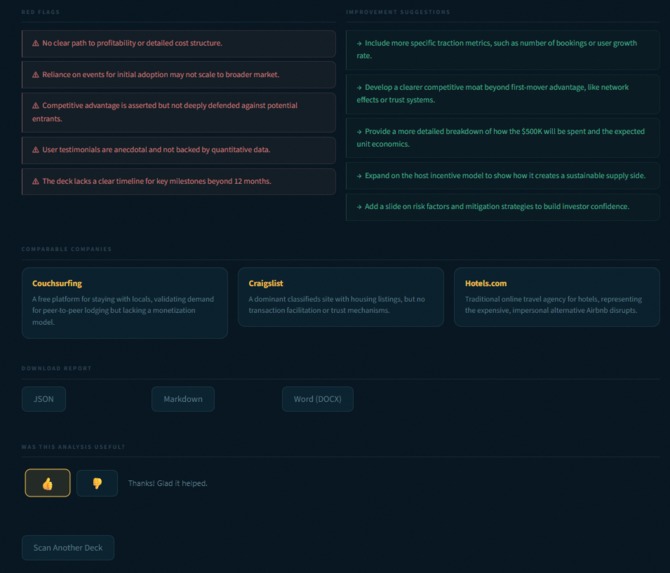Screen dimensions: 670x573
Task: Click warning icon beside 'The deck lacks a clear timeline'
Action: click(x=35, y=181)
